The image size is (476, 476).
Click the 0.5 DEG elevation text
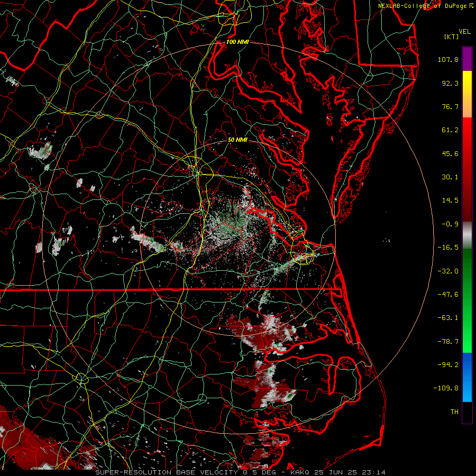[x=261, y=472]
